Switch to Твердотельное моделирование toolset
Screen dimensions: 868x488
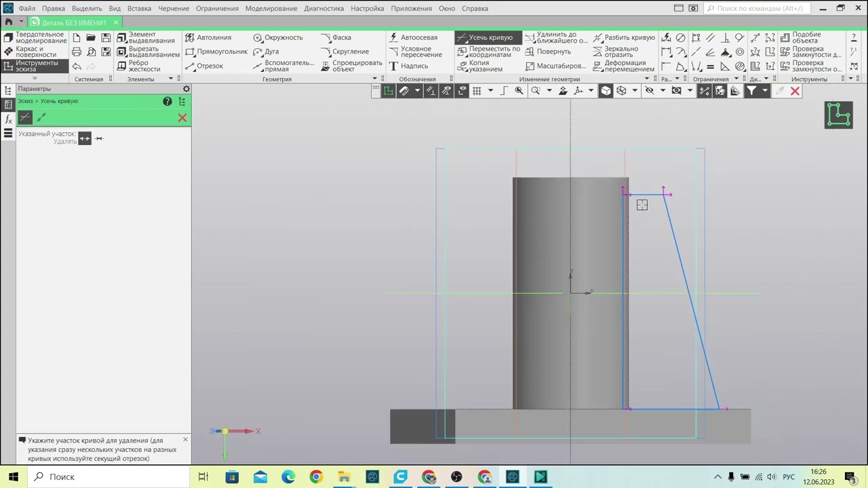[35, 37]
